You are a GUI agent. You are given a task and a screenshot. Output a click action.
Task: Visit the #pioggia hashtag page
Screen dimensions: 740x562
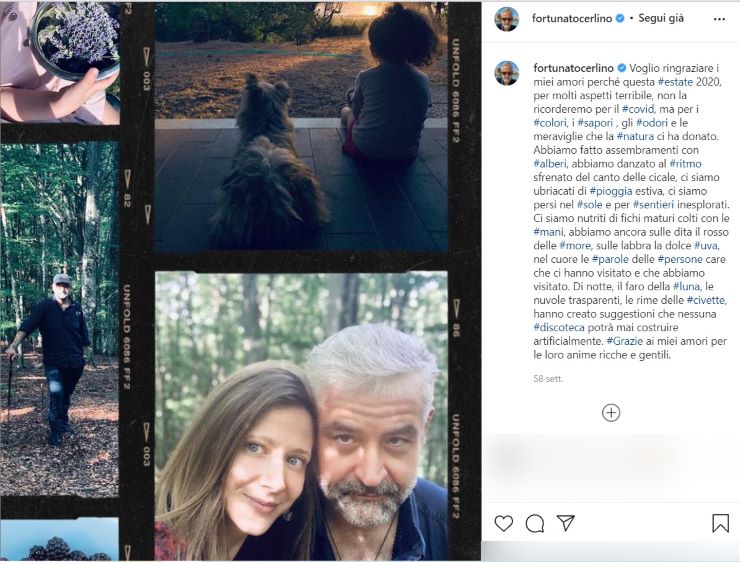pyautogui.click(x=609, y=190)
